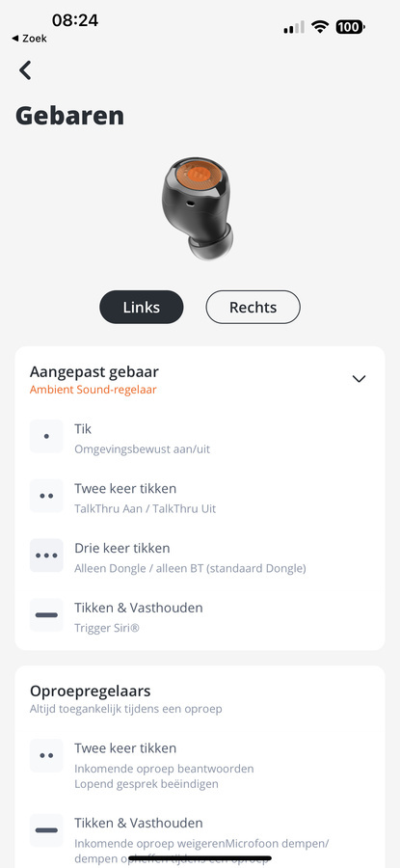The height and width of the screenshot is (868, 400).
Task: Return to Zoek app via status bar
Action: point(29,39)
